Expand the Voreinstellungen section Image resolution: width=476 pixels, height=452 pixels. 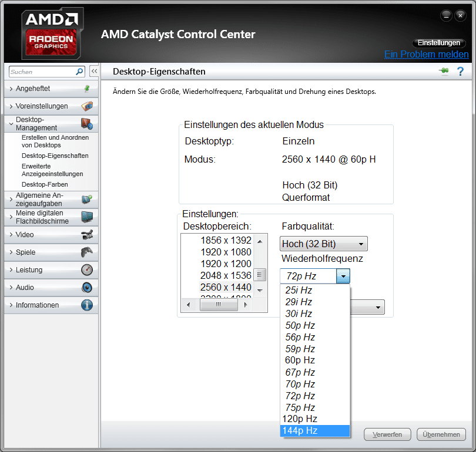point(11,106)
